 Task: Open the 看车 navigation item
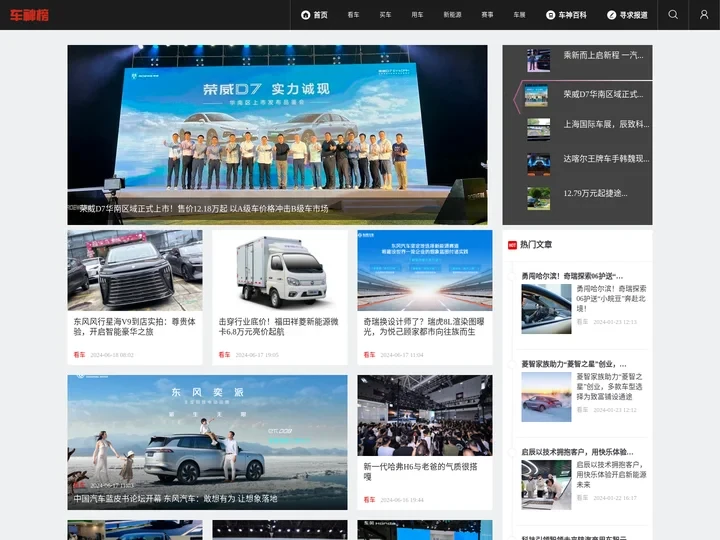tap(353, 15)
